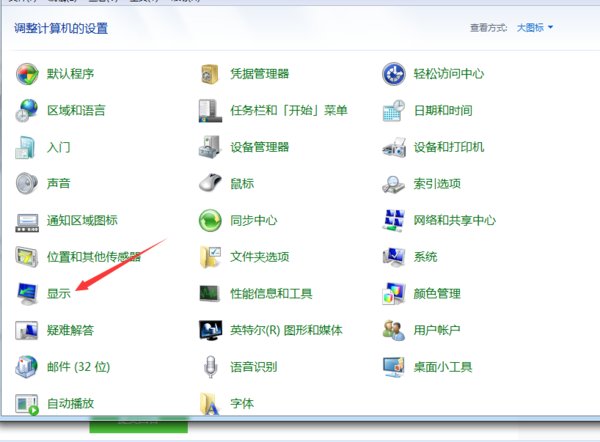The height and width of the screenshot is (442, 600).
Task: Open the 设备和打印机 icon
Action: (393, 147)
